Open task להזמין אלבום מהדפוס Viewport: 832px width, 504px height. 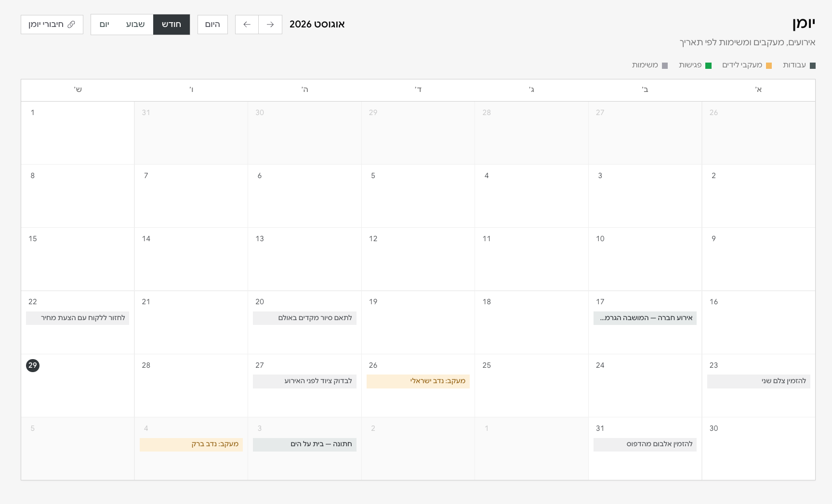click(x=645, y=444)
